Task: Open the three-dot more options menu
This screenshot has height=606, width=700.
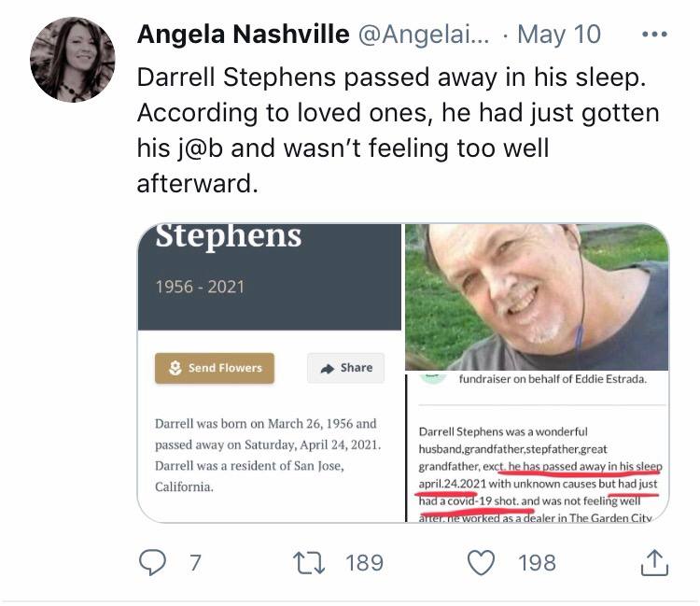Action: click(x=654, y=34)
